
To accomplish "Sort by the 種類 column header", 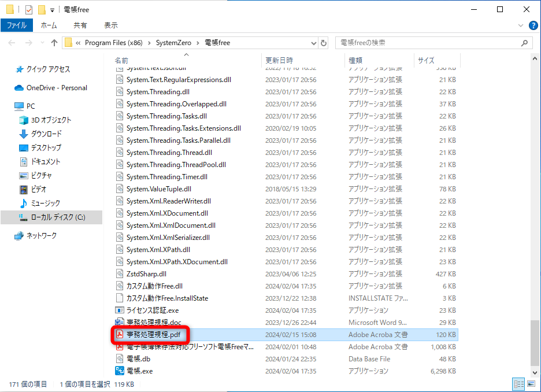I will (355, 60).
